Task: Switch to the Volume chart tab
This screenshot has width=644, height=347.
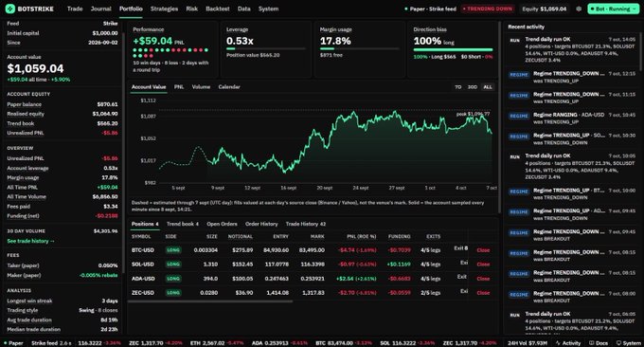Action: tap(201, 87)
